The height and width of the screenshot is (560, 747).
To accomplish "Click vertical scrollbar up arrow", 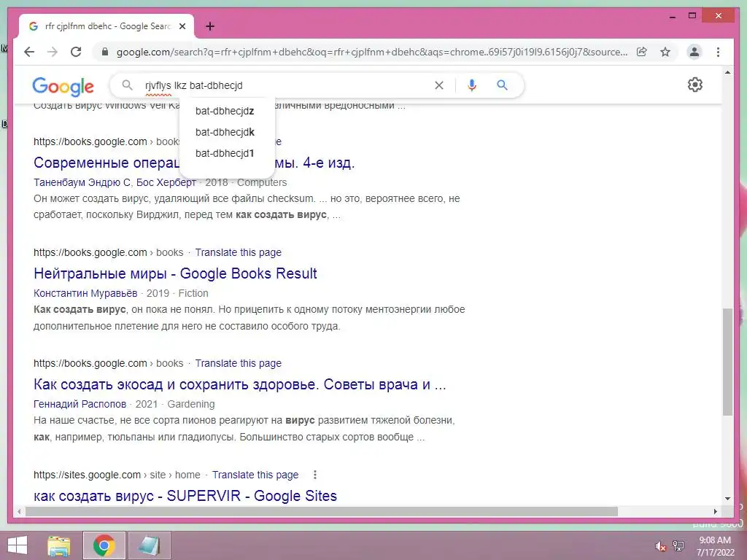I will click(727, 73).
